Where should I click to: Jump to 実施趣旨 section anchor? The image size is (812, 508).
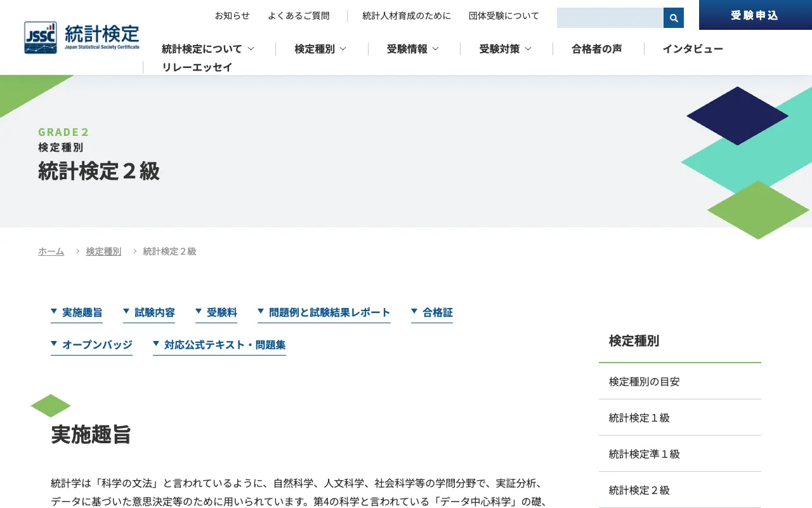[77, 313]
